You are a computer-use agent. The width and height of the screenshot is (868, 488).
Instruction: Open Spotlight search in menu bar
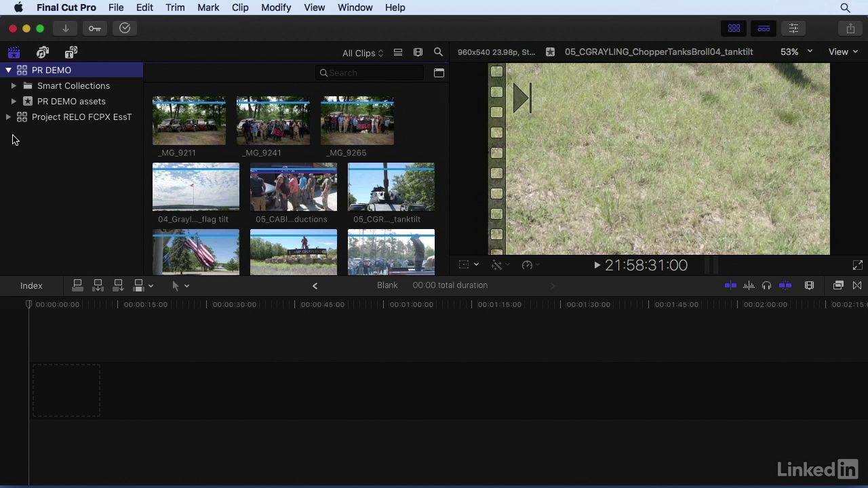click(x=845, y=7)
